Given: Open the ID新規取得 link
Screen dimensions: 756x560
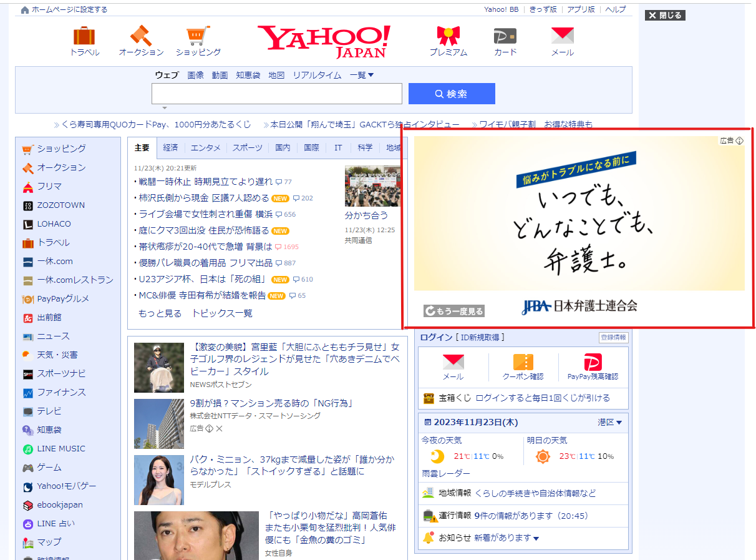Looking at the screenshot, I should coord(480,337).
